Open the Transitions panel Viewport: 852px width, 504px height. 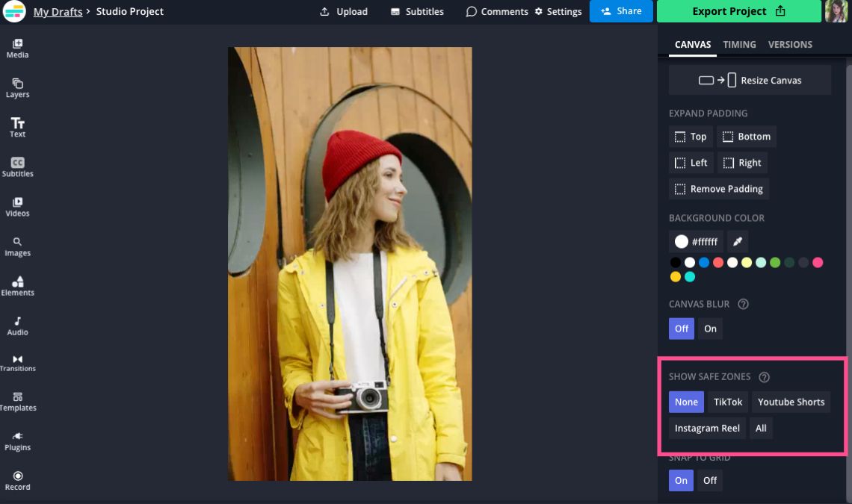(x=17, y=363)
